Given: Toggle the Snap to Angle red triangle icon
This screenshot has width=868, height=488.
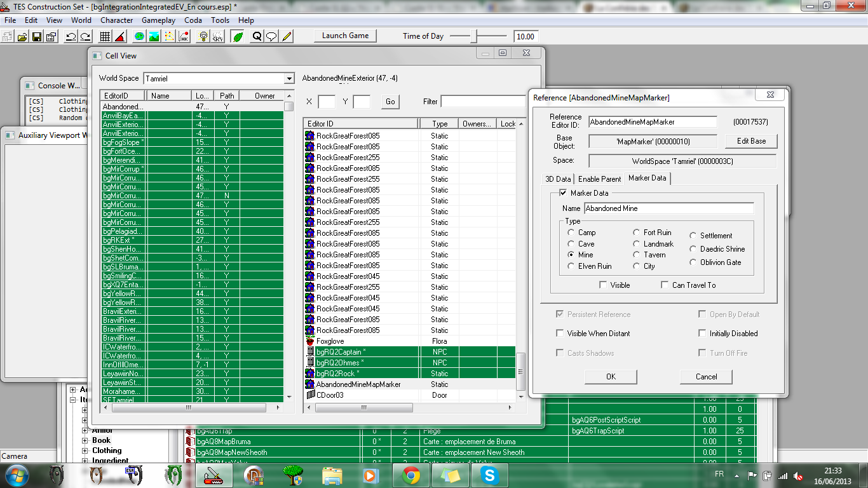Looking at the screenshot, I should (119, 36).
